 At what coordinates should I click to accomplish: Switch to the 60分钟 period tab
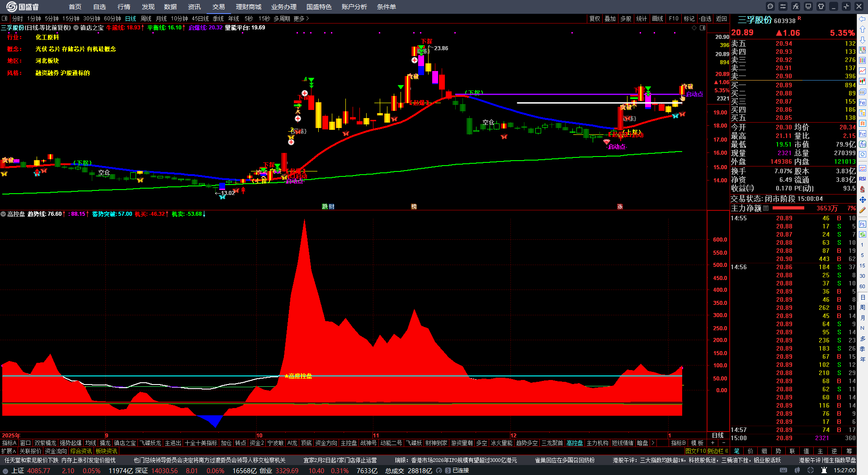tap(113, 19)
